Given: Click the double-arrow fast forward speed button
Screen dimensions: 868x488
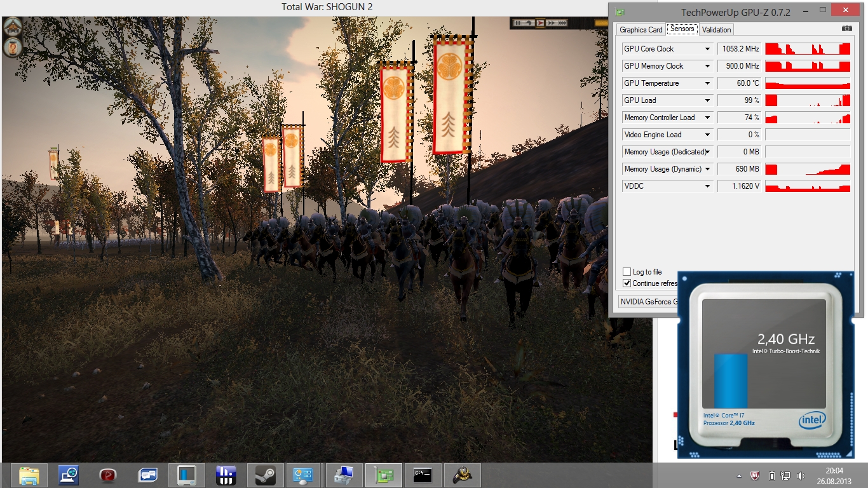Looking at the screenshot, I should (550, 23).
